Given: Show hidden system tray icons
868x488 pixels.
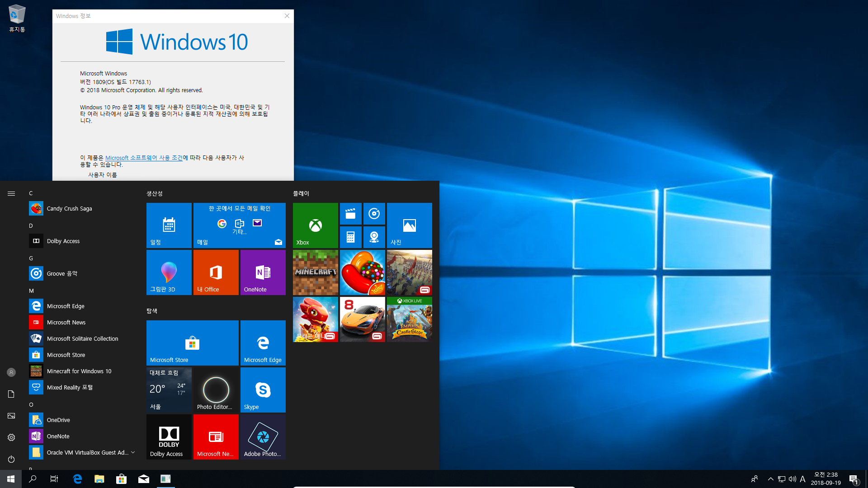Looking at the screenshot, I should [x=771, y=479].
